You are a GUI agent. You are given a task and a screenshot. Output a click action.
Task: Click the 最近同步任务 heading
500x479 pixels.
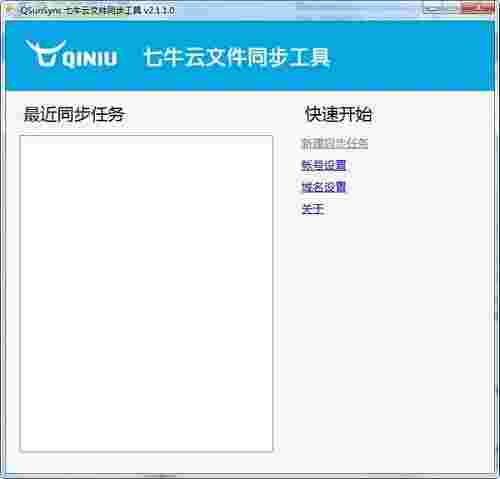[74, 114]
